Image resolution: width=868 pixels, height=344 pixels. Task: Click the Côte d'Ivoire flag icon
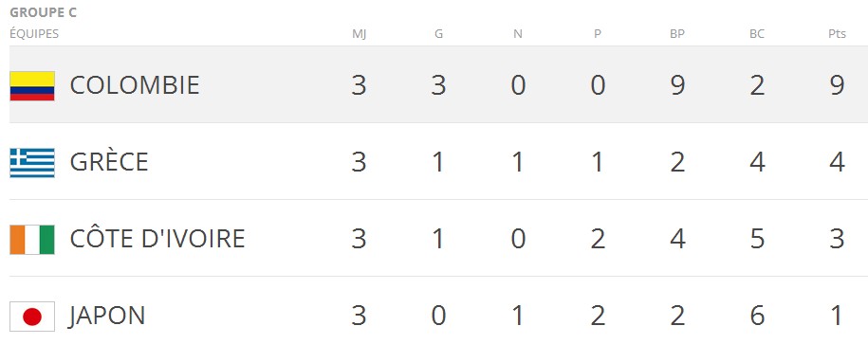pyautogui.click(x=32, y=240)
